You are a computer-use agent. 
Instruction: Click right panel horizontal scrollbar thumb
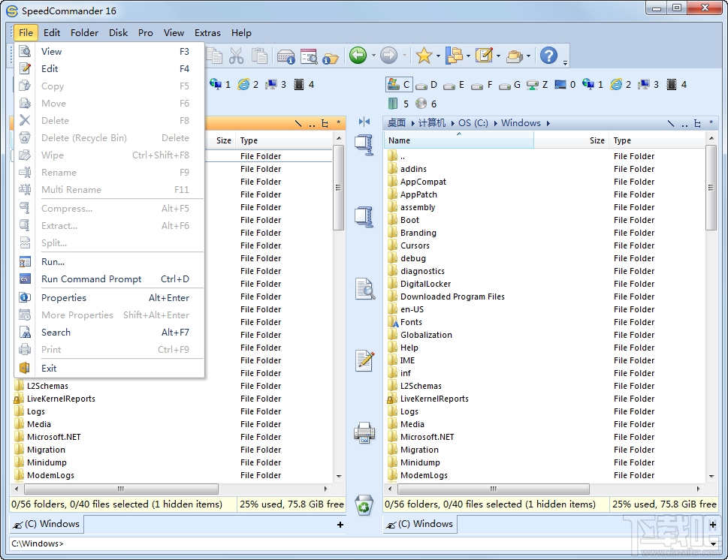click(494, 489)
